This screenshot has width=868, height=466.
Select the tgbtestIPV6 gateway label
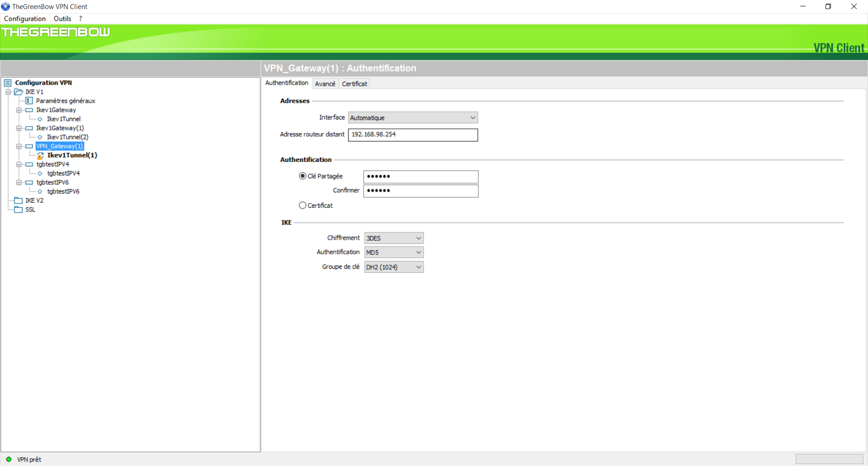(x=53, y=182)
